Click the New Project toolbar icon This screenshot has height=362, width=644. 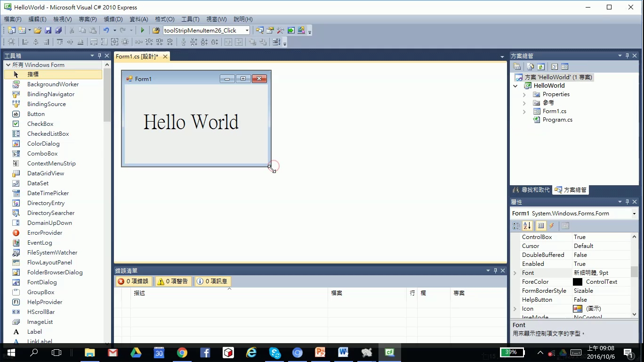11,30
